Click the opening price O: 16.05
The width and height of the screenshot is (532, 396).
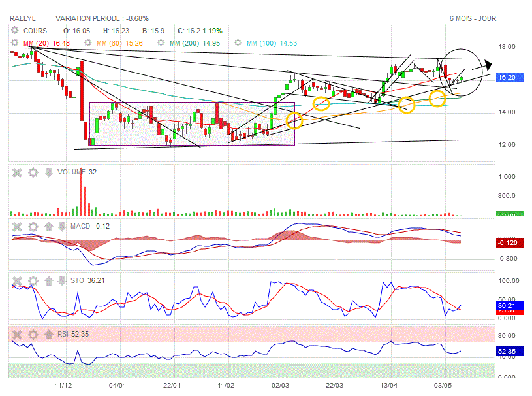tap(76, 31)
